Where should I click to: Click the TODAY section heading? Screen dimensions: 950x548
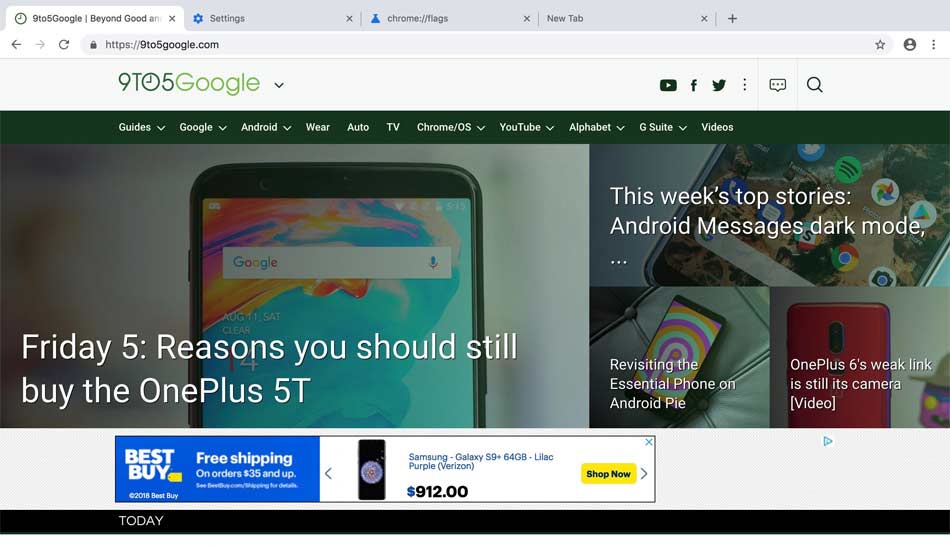pos(141,521)
